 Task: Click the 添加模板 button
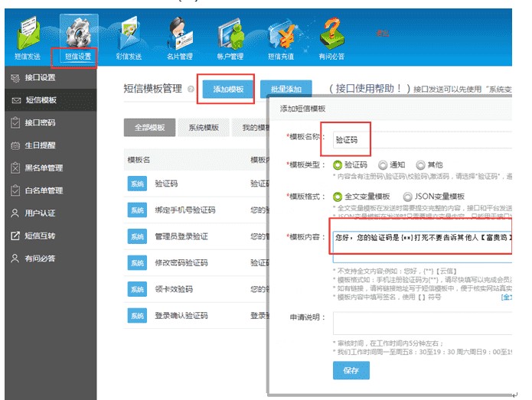(x=228, y=89)
